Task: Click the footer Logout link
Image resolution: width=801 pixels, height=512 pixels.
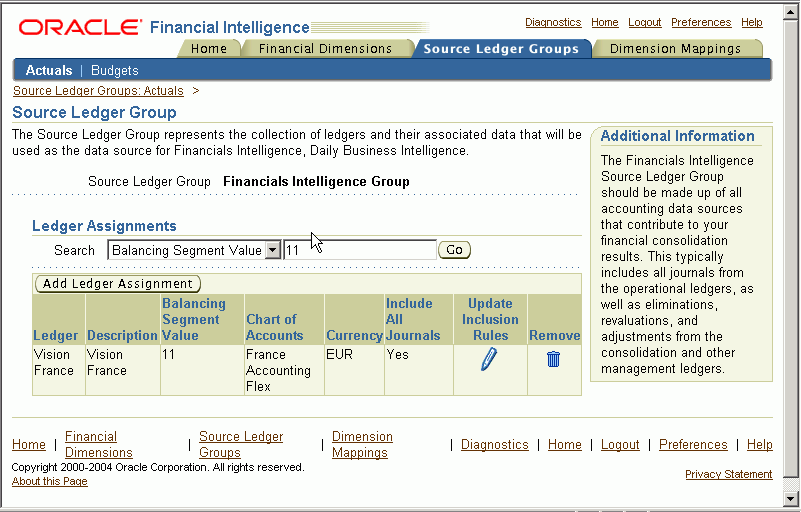Action: pos(620,445)
